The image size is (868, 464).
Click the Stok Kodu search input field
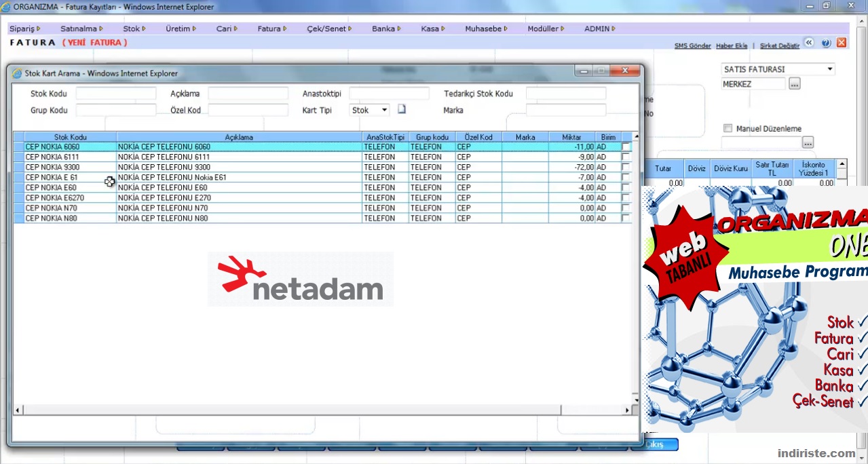click(116, 94)
